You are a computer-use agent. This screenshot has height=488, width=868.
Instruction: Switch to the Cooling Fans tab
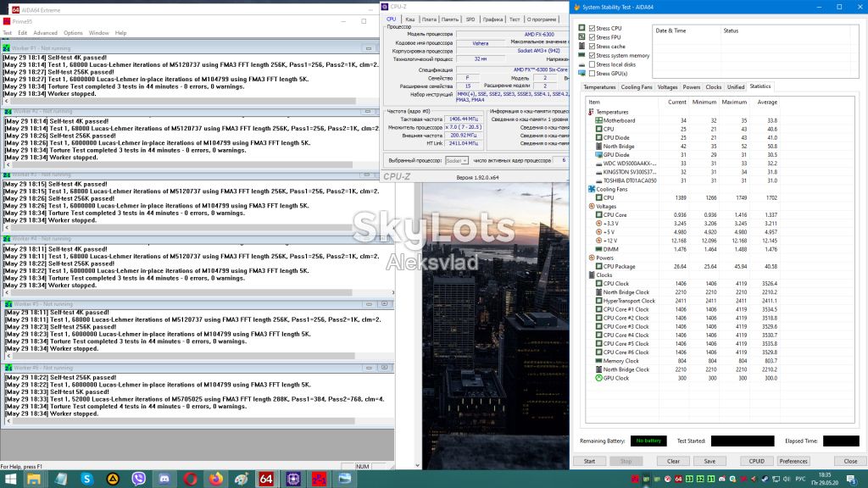[637, 87]
